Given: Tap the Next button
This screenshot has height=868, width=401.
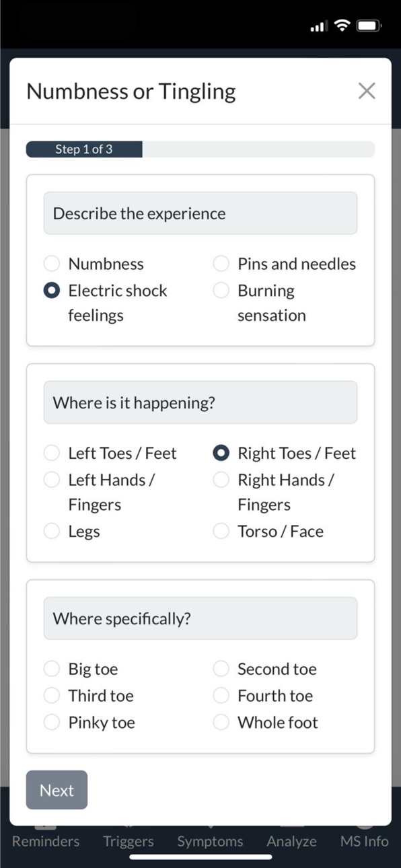Looking at the screenshot, I should click(x=57, y=790).
